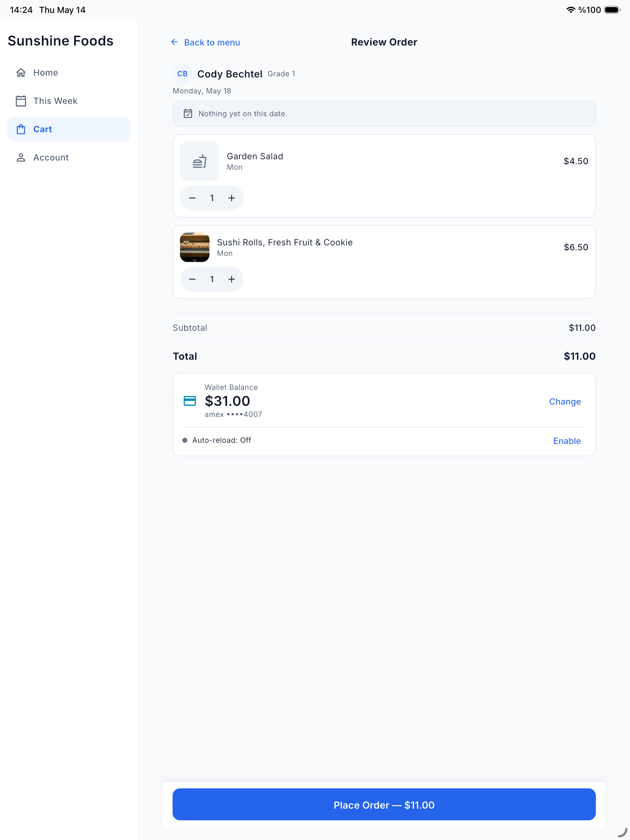Click the Account person icon
The image size is (630, 840).
21,158
